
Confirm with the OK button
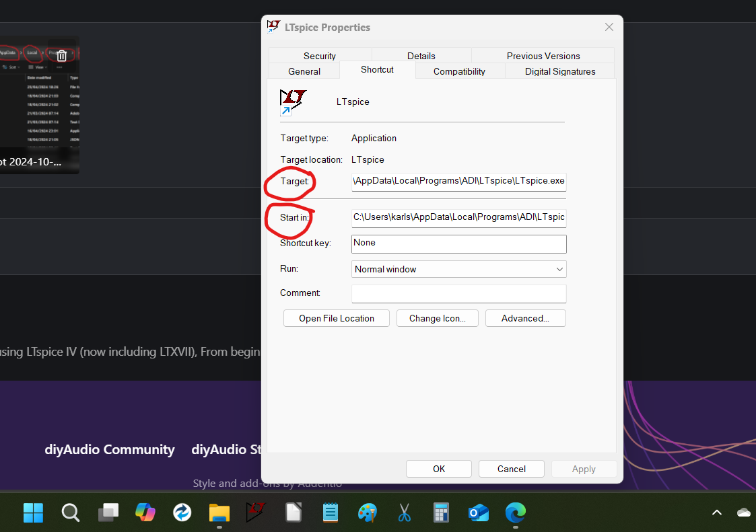(439, 469)
